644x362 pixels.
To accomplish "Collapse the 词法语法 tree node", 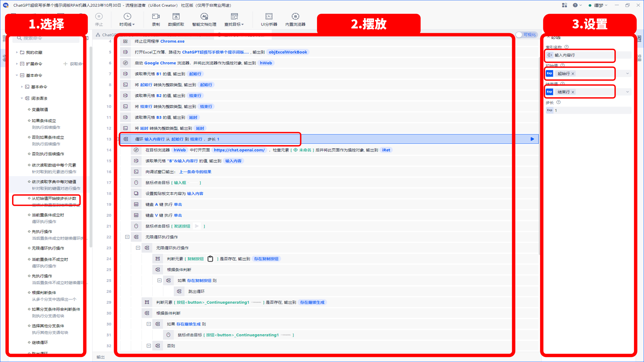I will pos(22,98).
